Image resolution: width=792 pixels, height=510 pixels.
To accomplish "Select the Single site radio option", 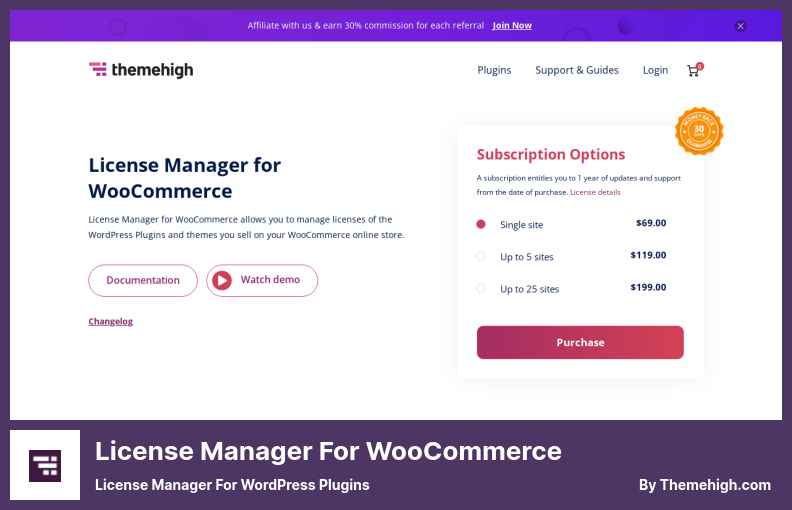I will click(x=481, y=224).
